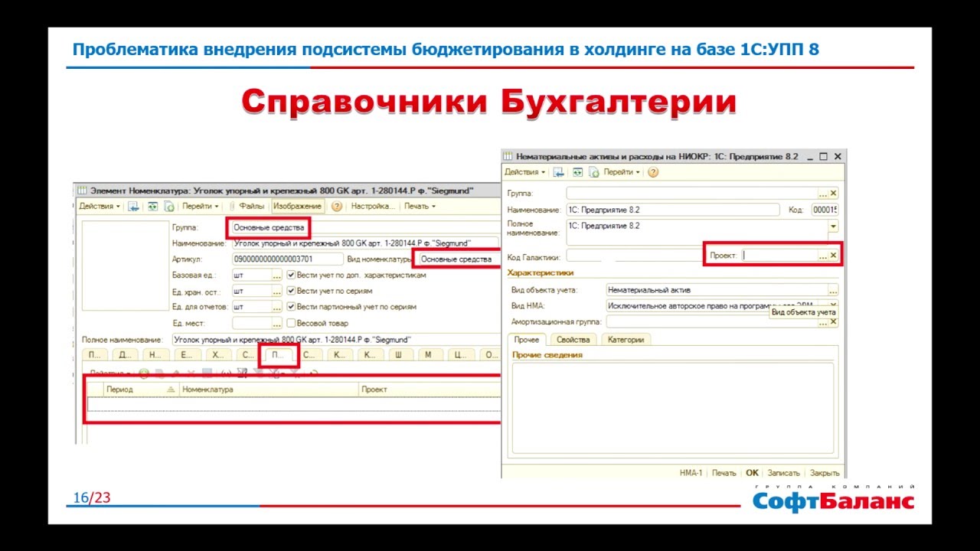The image size is (980, 551).
Task: Click НМА-1 button in bottom bar
Action: click(691, 473)
